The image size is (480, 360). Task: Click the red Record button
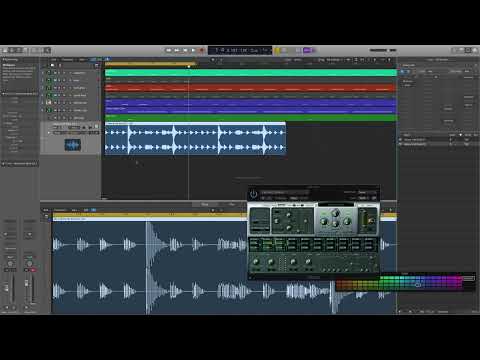(x=201, y=50)
